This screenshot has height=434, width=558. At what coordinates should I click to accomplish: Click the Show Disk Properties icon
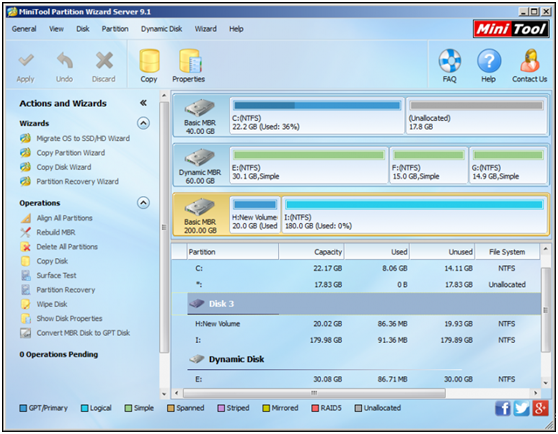click(26, 318)
